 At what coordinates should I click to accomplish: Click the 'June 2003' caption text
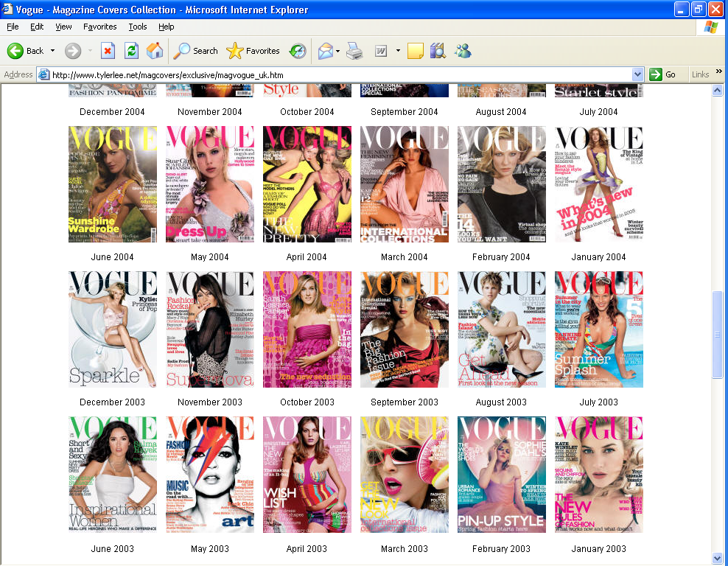point(112,549)
